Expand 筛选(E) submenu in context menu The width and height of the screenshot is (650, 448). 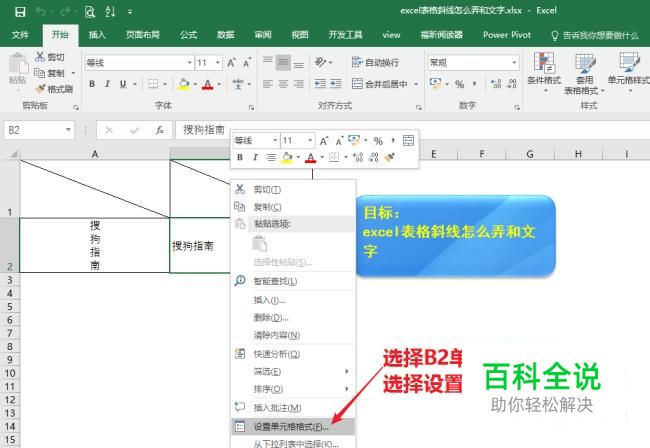tap(293, 371)
